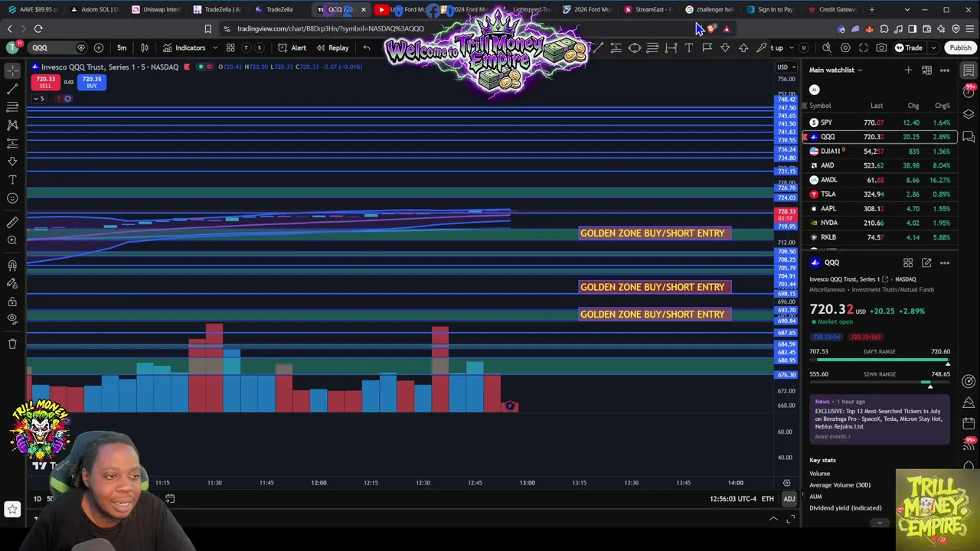Click the blue 720.35 BUY button
This screenshot has height=551, width=980.
point(91,82)
